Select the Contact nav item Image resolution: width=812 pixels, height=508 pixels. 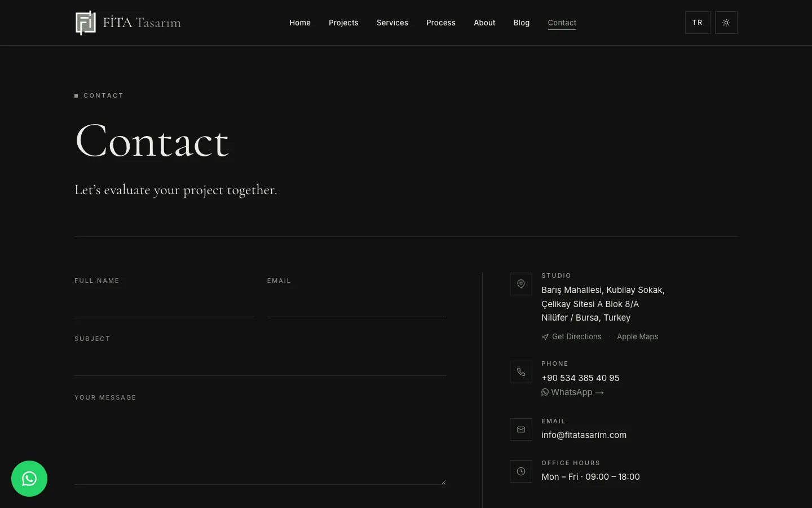click(562, 23)
